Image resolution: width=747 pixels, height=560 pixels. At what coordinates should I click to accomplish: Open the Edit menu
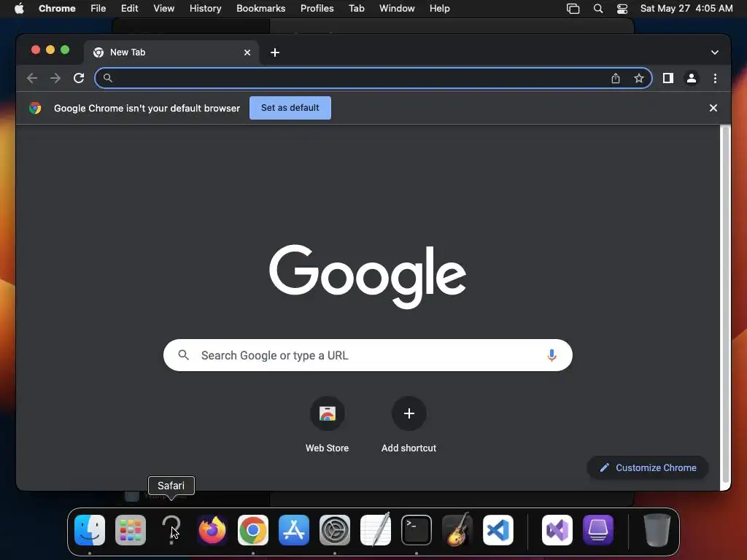129,9
